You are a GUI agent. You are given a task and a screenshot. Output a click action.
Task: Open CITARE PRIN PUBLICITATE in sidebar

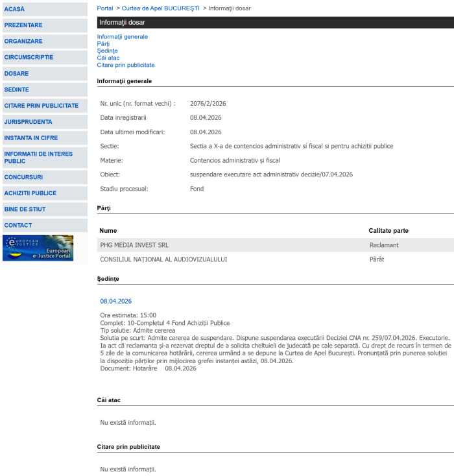41,106
